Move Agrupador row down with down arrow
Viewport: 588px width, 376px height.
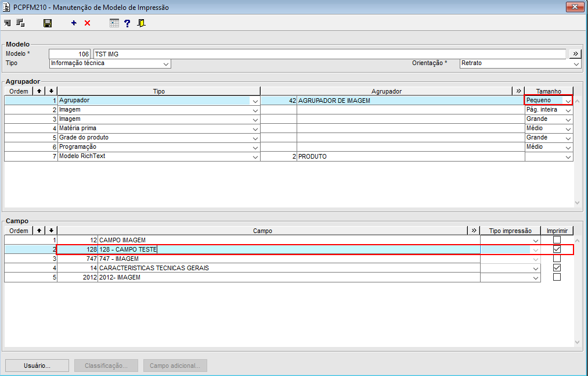(51, 91)
